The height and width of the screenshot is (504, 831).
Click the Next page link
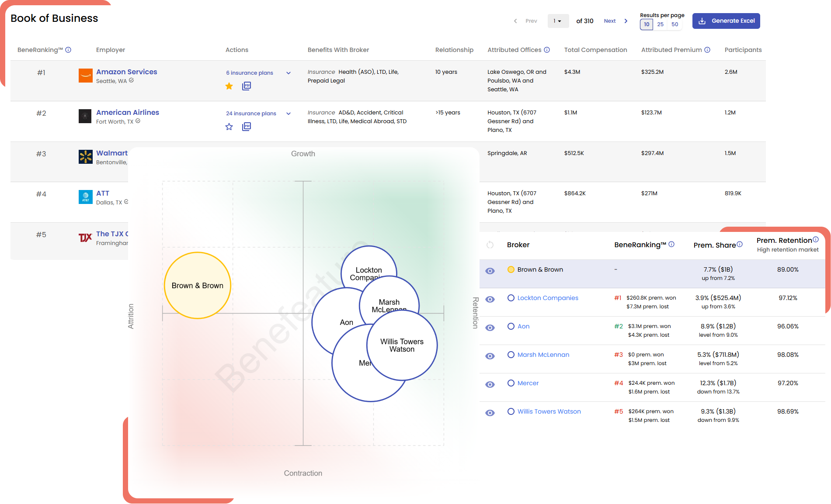[x=610, y=21]
